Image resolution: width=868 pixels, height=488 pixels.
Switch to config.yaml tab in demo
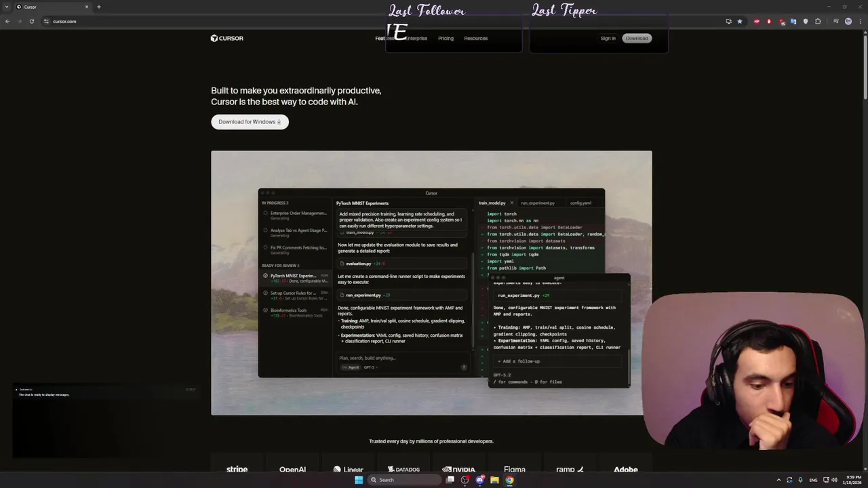coord(580,203)
